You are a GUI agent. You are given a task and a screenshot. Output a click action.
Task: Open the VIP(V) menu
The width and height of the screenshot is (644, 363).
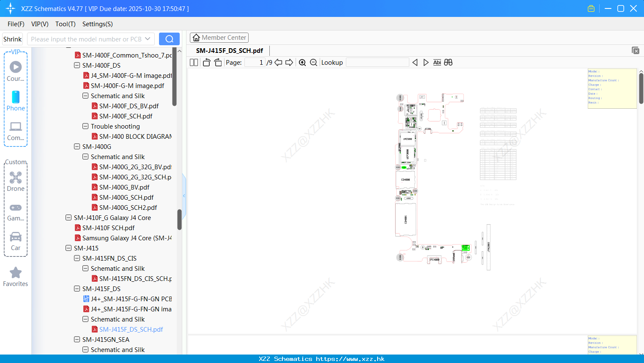click(40, 24)
